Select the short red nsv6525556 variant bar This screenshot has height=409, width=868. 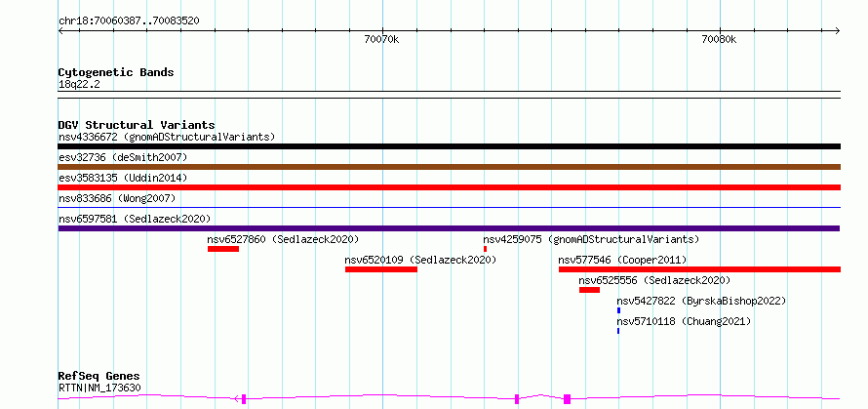(x=589, y=290)
